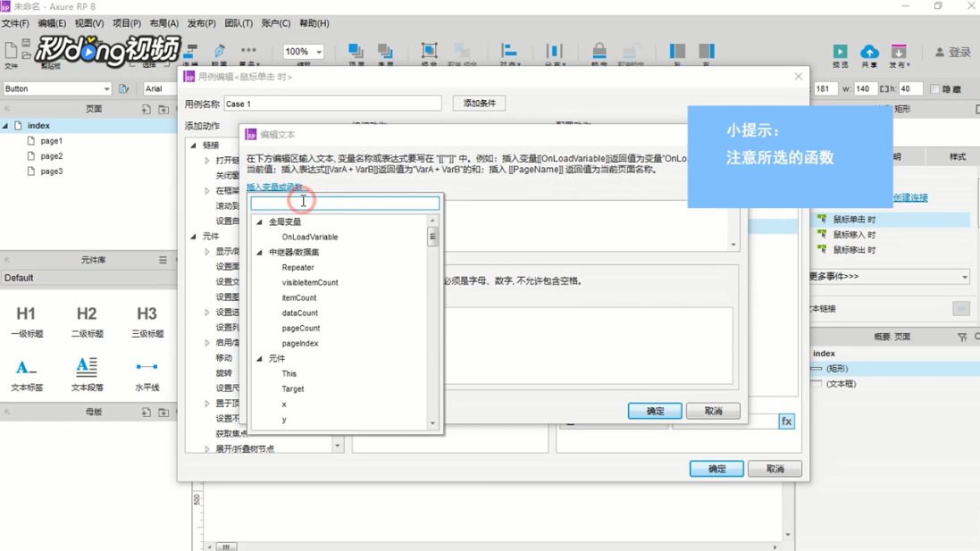
Task: Click the 添加条件 button
Action: point(480,103)
